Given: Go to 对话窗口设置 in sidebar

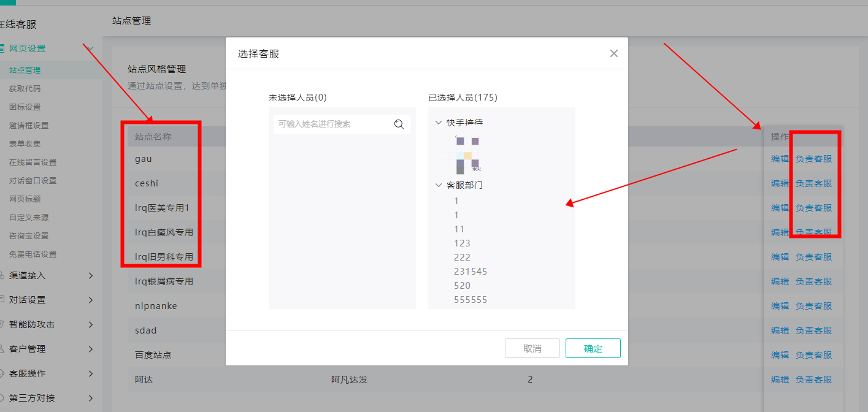Looking at the screenshot, I should (x=33, y=180).
